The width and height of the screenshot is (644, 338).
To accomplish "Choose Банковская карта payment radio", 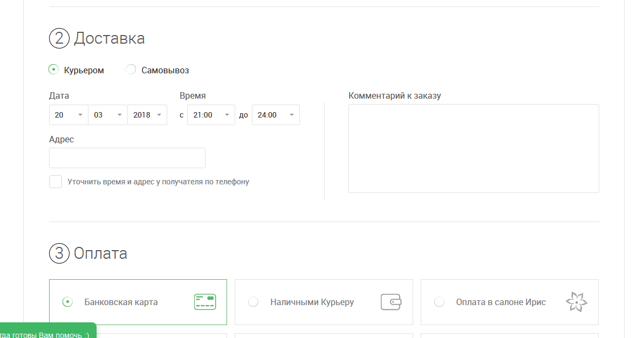I will (x=67, y=302).
